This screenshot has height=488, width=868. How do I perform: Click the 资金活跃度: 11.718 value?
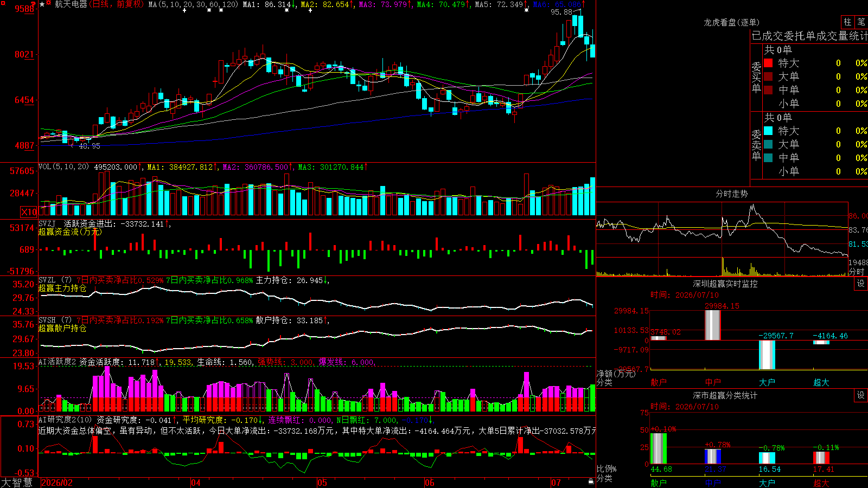pyautogui.click(x=117, y=362)
